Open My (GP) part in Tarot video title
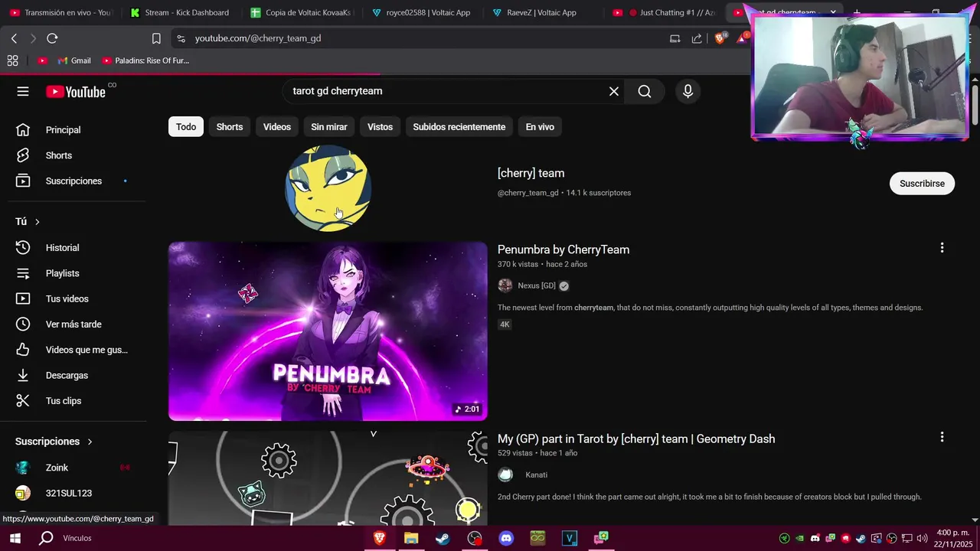The height and width of the screenshot is (551, 980). (x=636, y=439)
